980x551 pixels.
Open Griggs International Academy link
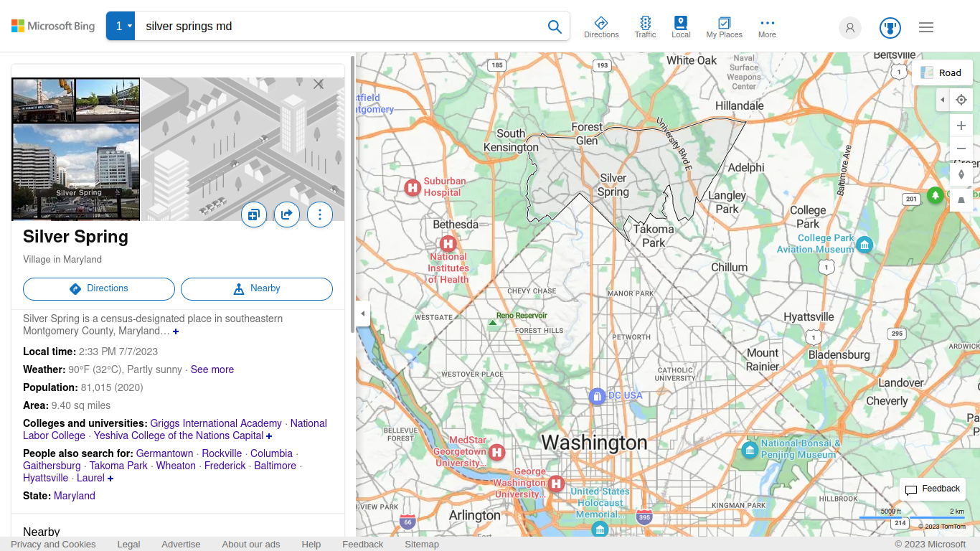pyautogui.click(x=216, y=423)
